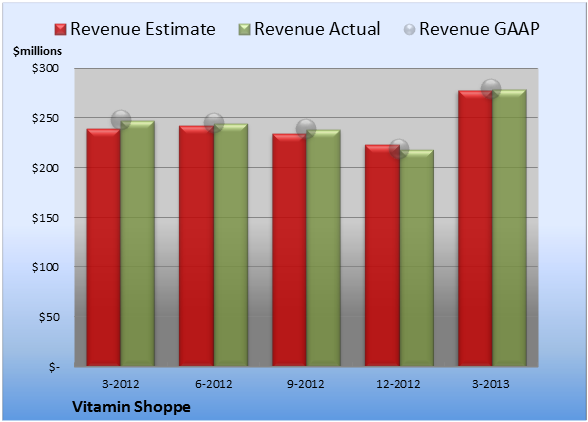
Task: Select the green actual bar for 3-2013
Action: tap(509, 228)
